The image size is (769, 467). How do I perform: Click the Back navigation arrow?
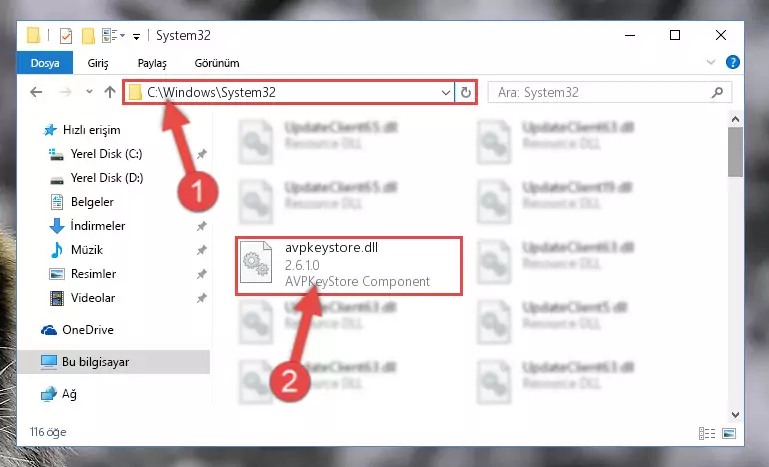coord(36,92)
